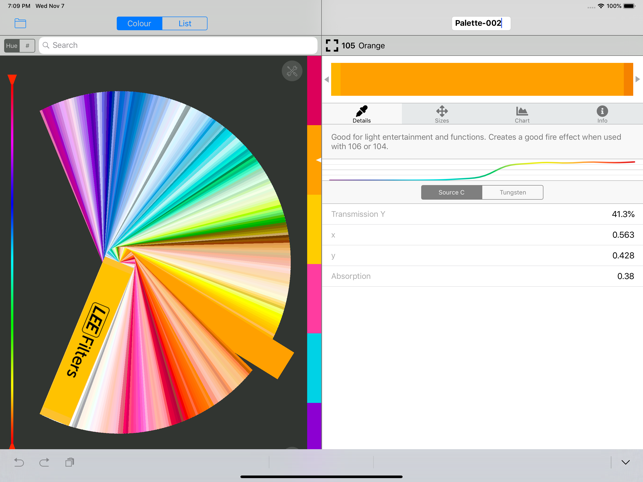Show the Info tab
The width and height of the screenshot is (643, 482).
click(602, 114)
